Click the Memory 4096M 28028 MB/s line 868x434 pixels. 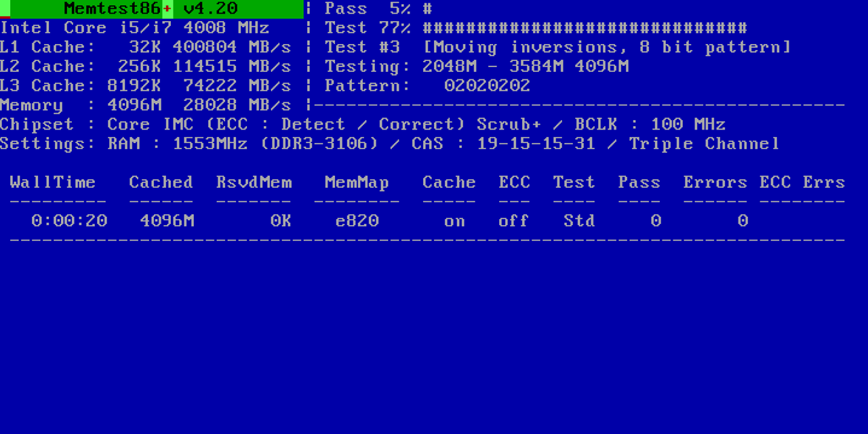(146, 105)
